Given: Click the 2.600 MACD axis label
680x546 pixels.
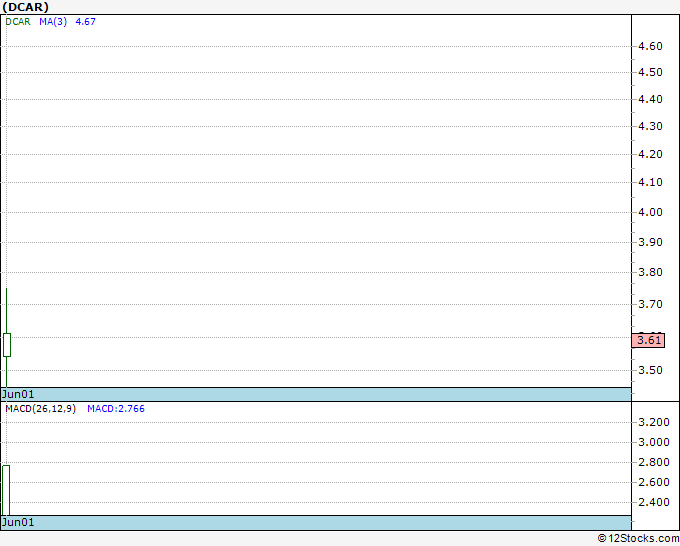Looking at the screenshot, I should pos(654,482).
